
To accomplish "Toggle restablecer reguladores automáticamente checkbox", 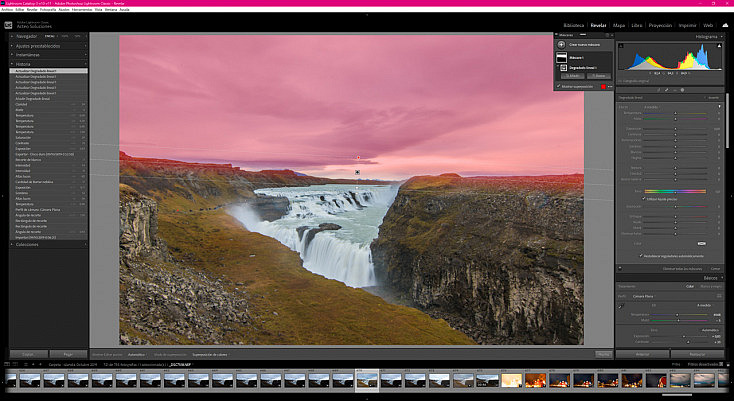I will point(641,256).
